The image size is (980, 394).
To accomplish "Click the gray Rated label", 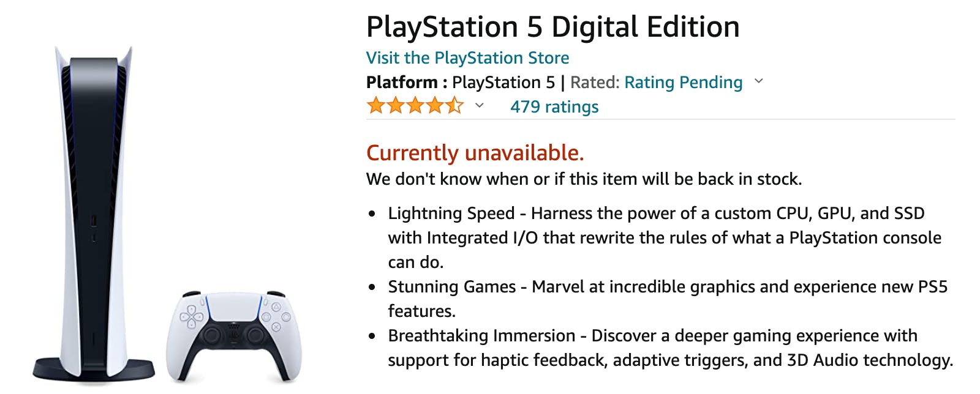I will coord(595,83).
